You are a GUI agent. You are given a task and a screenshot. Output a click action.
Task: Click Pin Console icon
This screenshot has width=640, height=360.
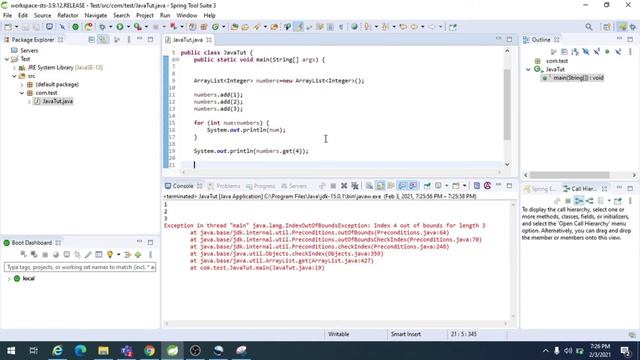[427, 186]
